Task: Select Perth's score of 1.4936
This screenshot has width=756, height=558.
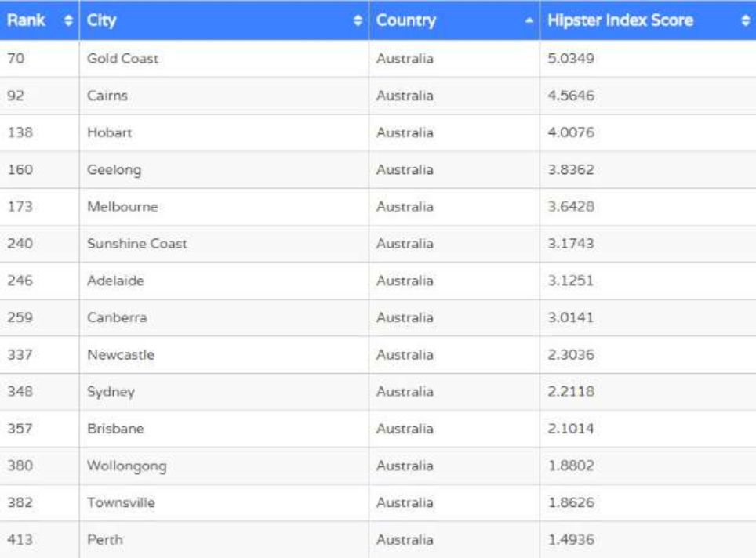Action: [571, 540]
